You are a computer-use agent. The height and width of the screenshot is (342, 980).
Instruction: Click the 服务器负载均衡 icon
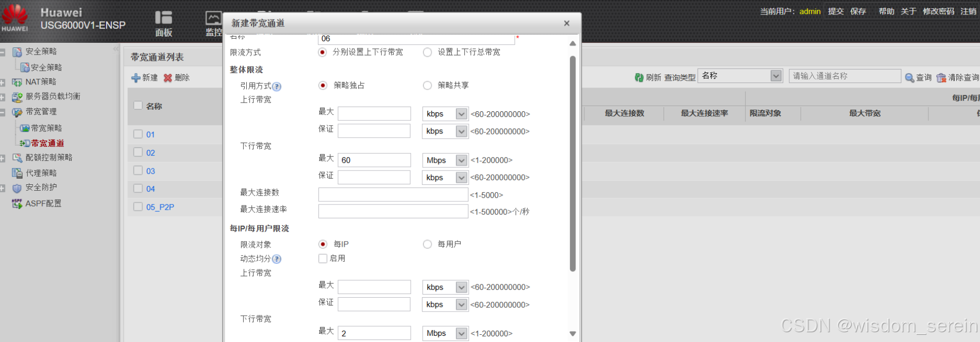tap(17, 97)
